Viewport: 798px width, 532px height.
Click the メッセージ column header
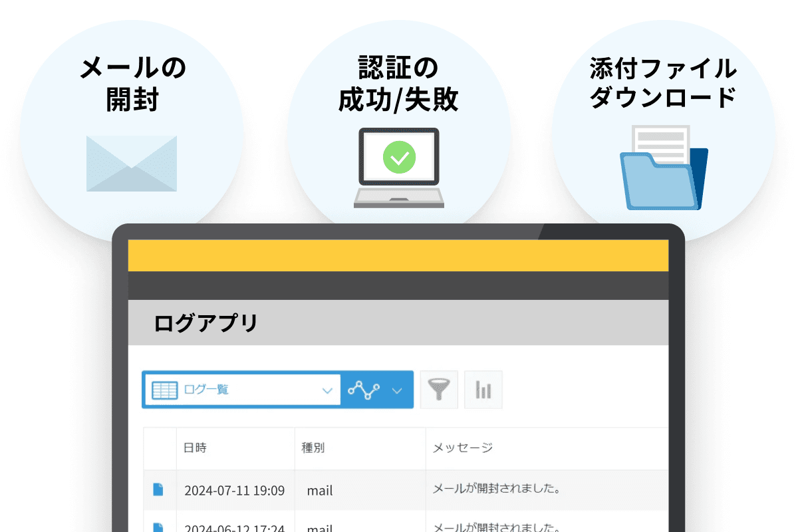tap(464, 448)
